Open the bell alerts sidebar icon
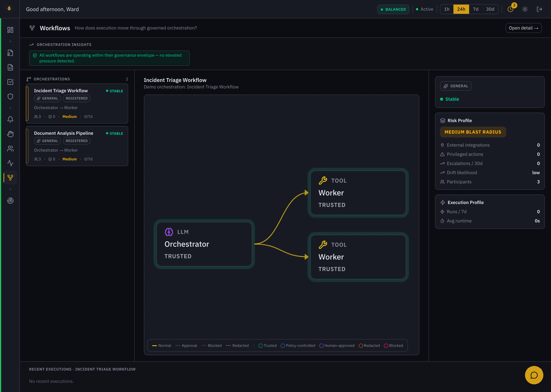This screenshot has height=392, width=551. [x=10, y=119]
